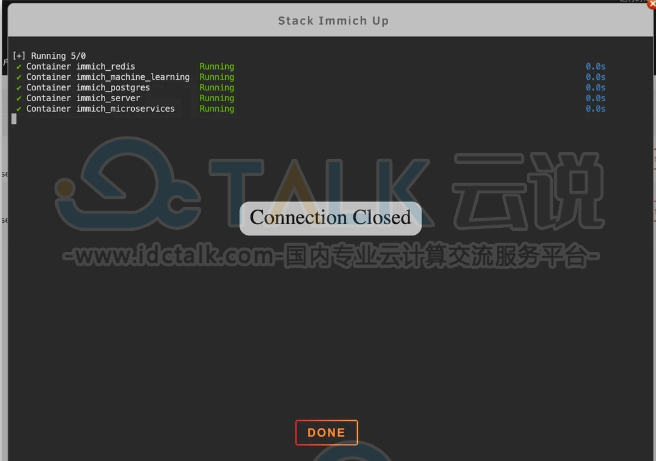Click Running status of immich_server
Viewport: 656px width, 461px height.
217,98
